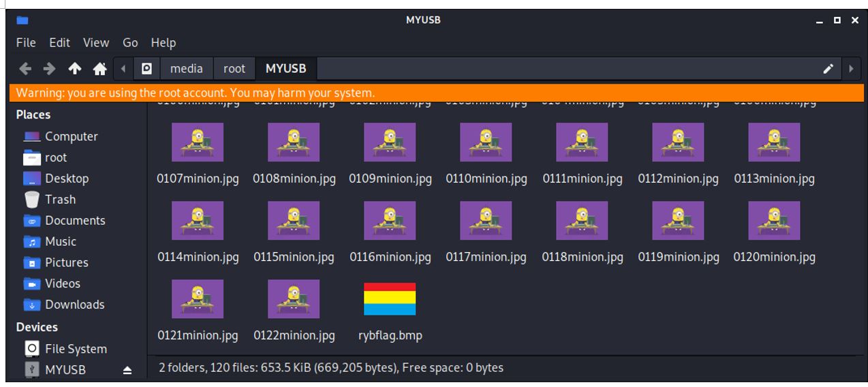Select the rybflag.bmp striped flag thumbnail
868x387 pixels.
click(x=390, y=298)
